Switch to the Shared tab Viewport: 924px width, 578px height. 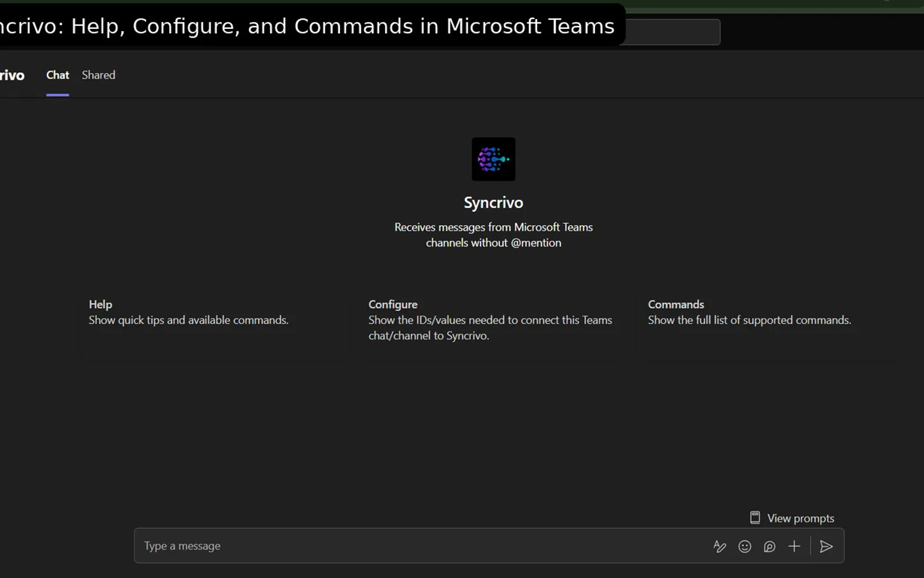pos(99,75)
